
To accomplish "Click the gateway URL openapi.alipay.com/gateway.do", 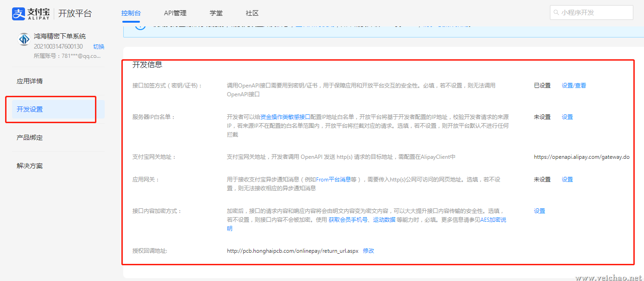I will pos(581,157).
